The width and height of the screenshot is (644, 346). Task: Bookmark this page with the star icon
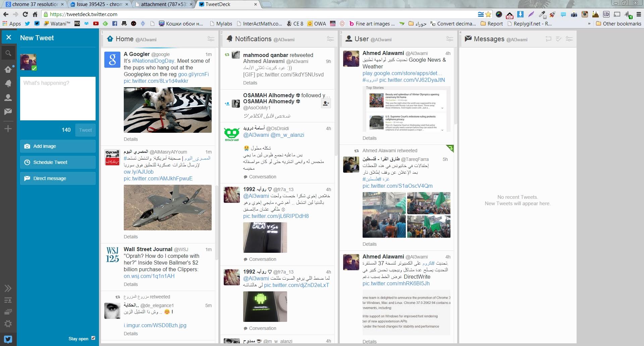click(488, 14)
